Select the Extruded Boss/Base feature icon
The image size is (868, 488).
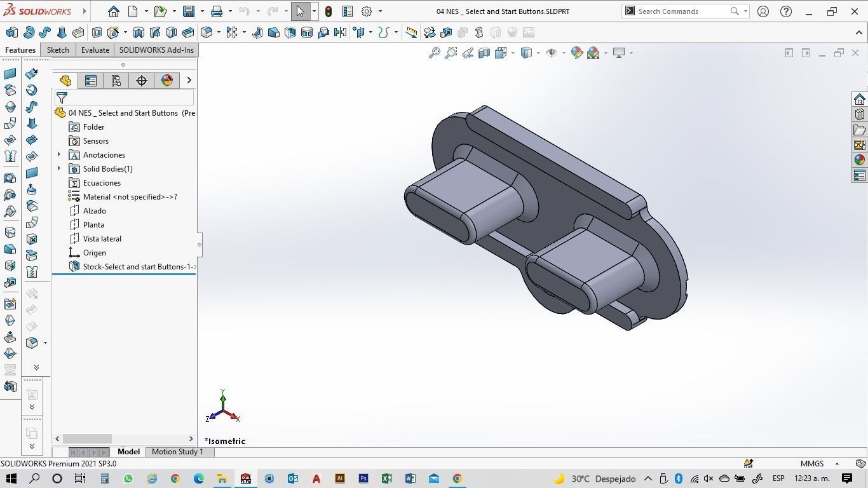coord(11,32)
